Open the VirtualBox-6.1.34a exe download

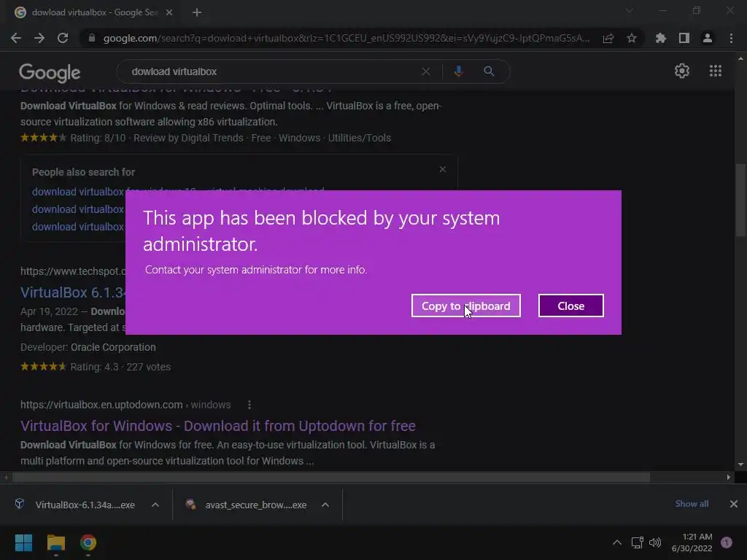pyautogui.click(x=75, y=505)
